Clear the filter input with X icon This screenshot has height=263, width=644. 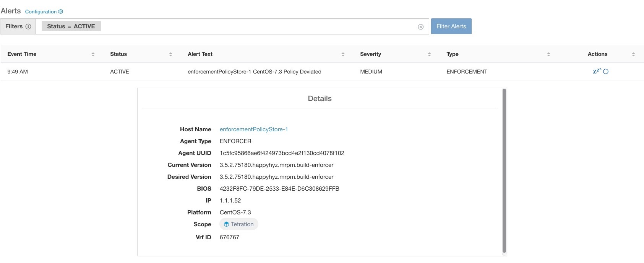[x=420, y=27]
